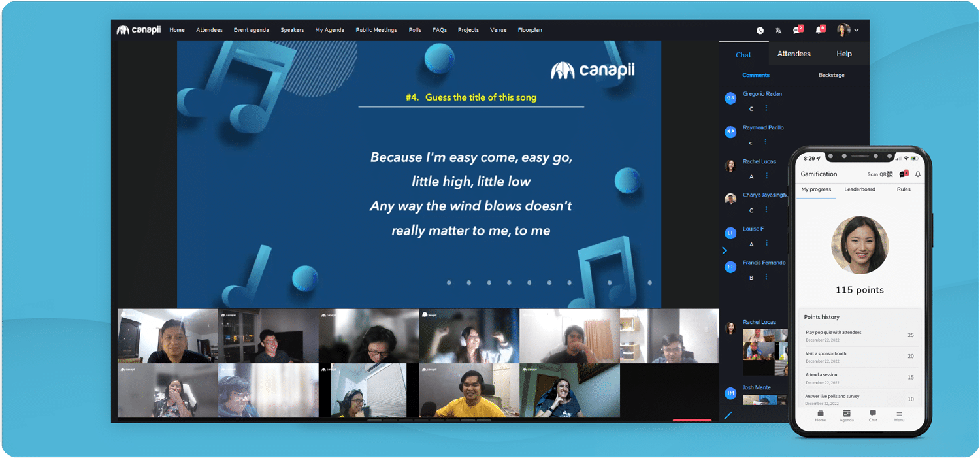Image resolution: width=980 pixels, height=458 pixels.
Task: Tap Agenda in the phone bottom bar
Action: pos(847,416)
